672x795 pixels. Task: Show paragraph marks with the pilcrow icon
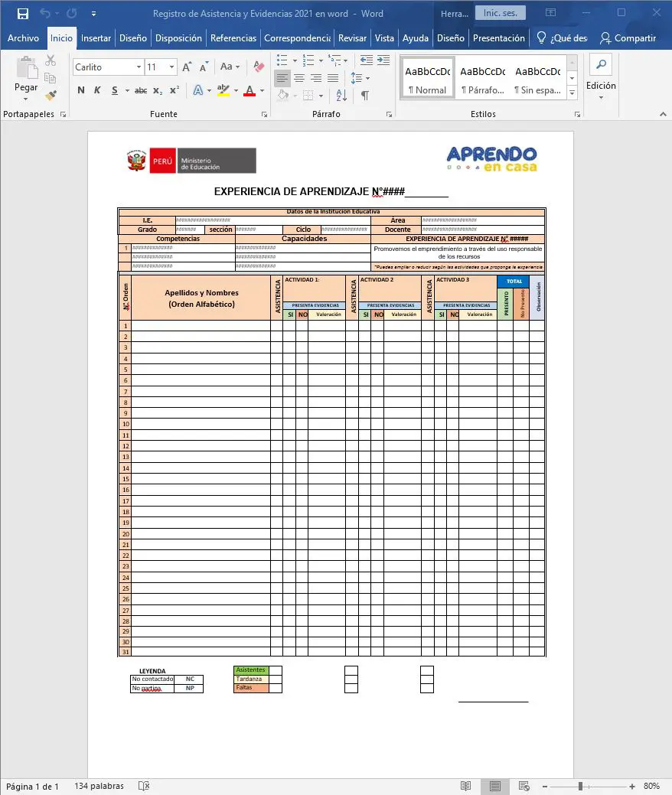[x=365, y=96]
